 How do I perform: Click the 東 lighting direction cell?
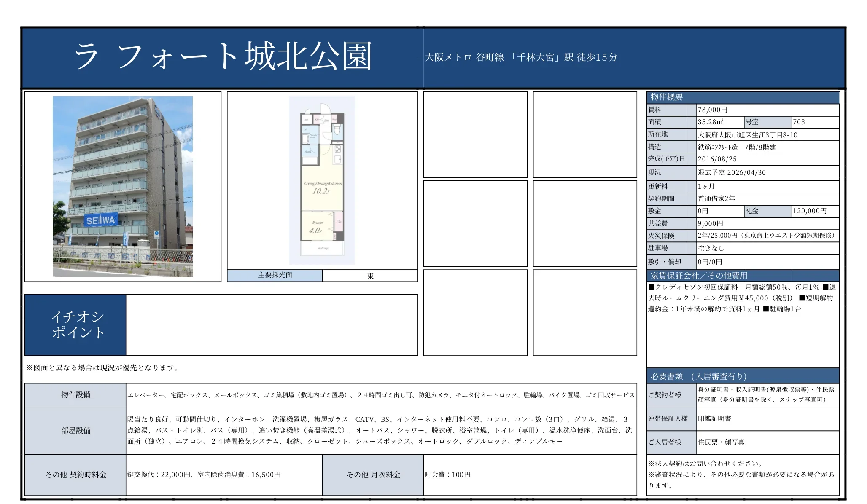(x=370, y=276)
